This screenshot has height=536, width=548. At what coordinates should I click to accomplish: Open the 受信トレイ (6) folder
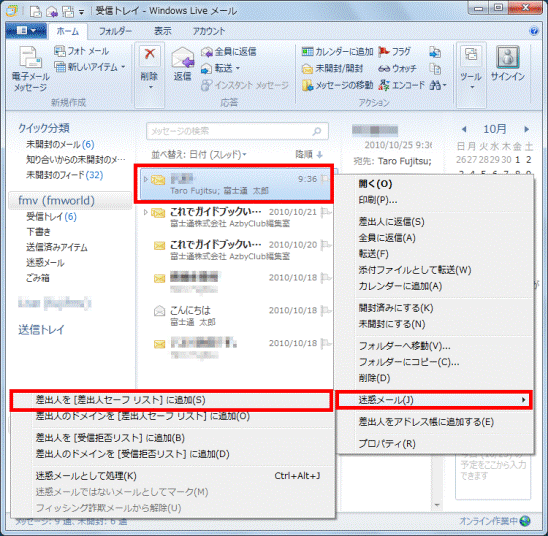tap(51, 217)
